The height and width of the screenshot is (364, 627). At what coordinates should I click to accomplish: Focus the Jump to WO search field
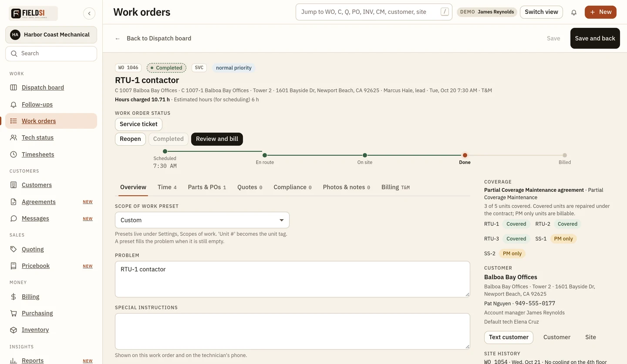pyautogui.click(x=374, y=12)
